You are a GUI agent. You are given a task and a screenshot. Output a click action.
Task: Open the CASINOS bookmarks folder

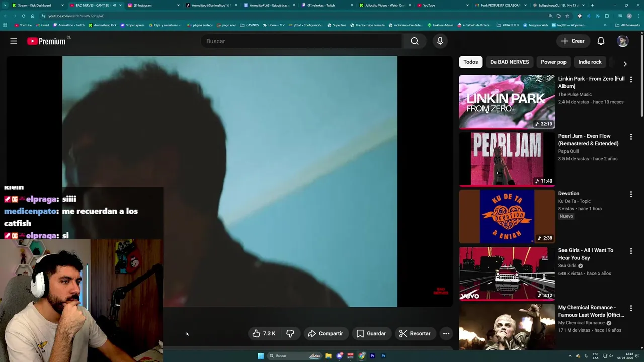pos(250,25)
